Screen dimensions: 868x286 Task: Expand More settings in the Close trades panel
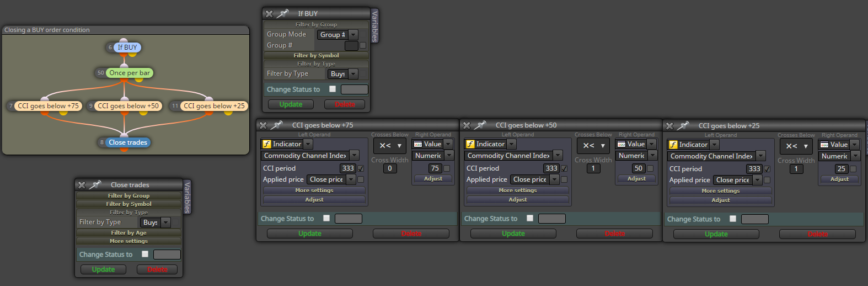[x=128, y=241]
